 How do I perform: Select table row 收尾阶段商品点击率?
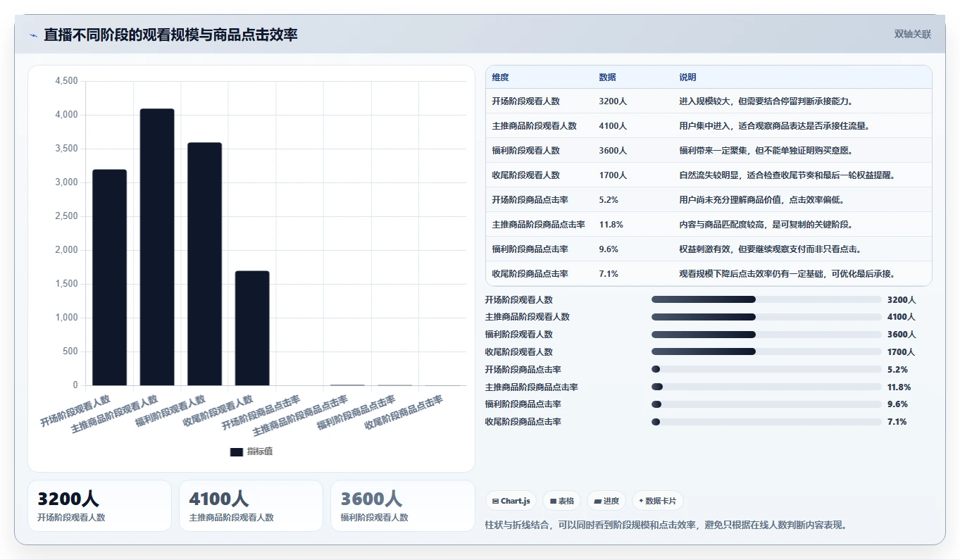[x=709, y=274]
